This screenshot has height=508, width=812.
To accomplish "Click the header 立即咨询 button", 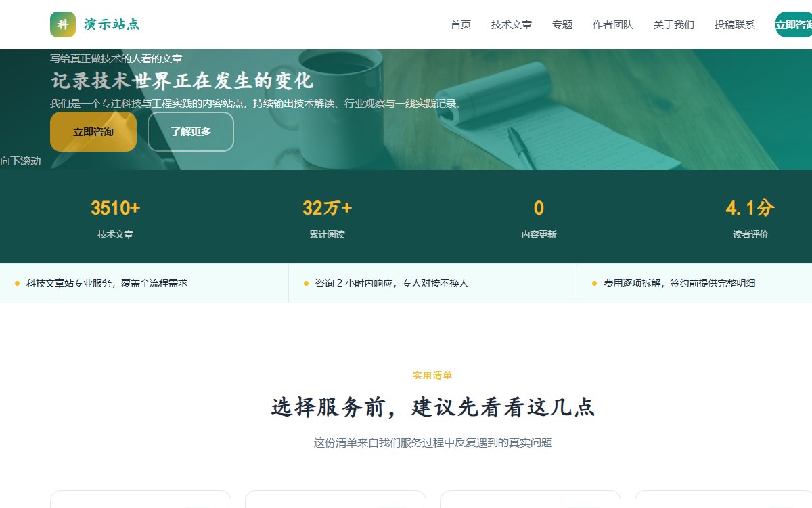I will click(x=794, y=24).
